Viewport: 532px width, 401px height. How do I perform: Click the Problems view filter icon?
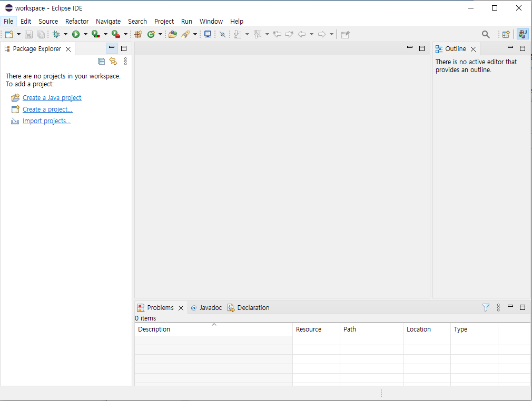[486, 307]
